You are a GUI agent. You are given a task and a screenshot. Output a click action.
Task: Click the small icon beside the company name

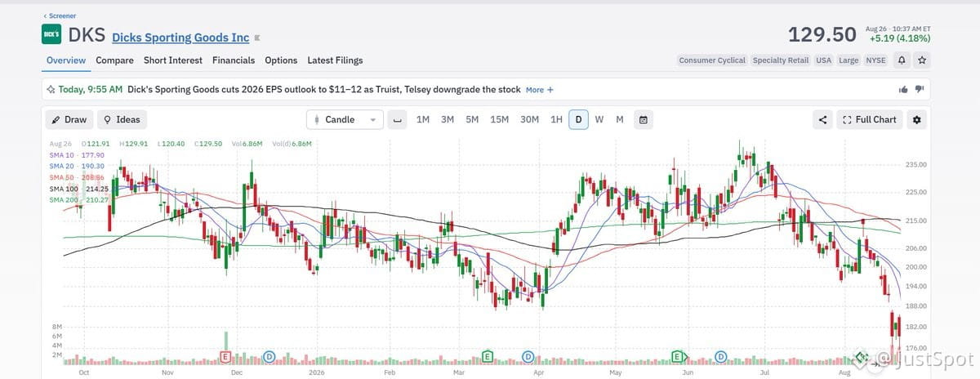click(257, 38)
